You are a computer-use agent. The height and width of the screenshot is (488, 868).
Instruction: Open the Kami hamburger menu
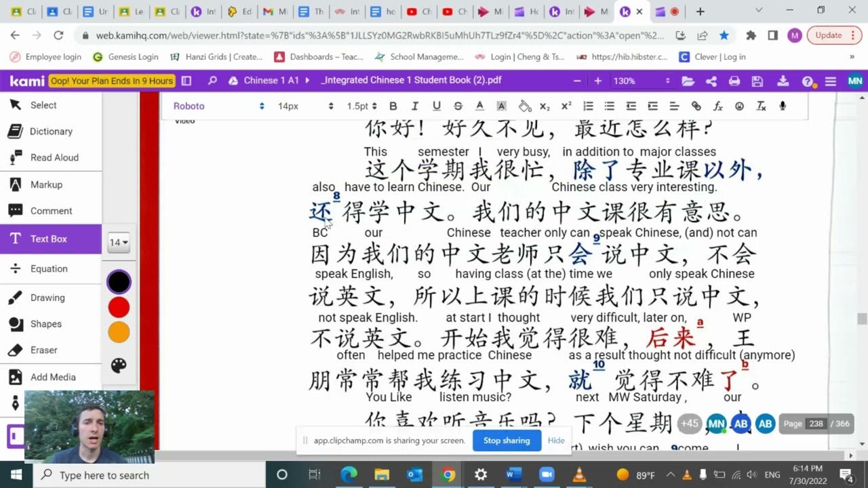[x=831, y=81]
